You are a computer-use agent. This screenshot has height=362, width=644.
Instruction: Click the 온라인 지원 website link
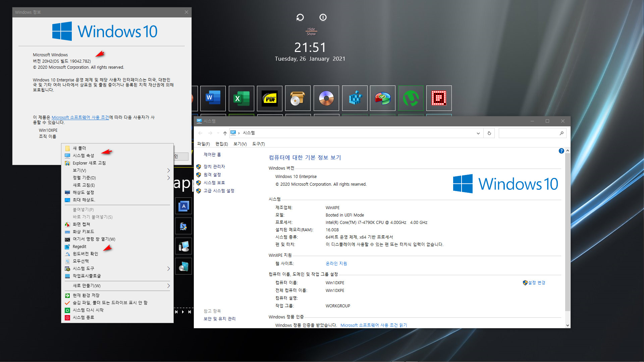[336, 263]
